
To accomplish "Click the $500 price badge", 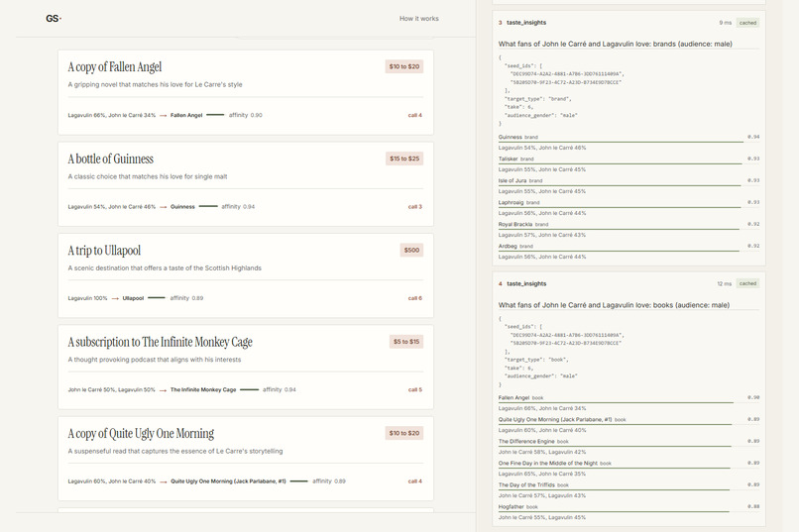I will pyautogui.click(x=411, y=250).
